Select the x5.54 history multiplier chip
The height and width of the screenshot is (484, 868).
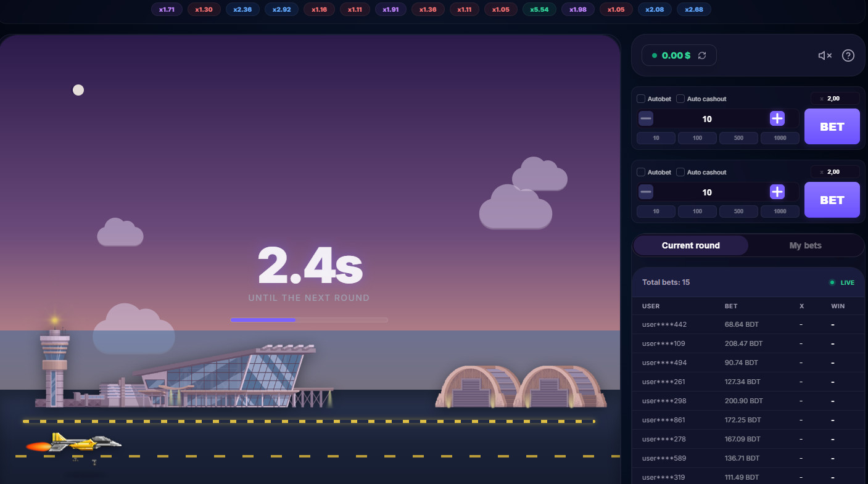[x=539, y=9]
